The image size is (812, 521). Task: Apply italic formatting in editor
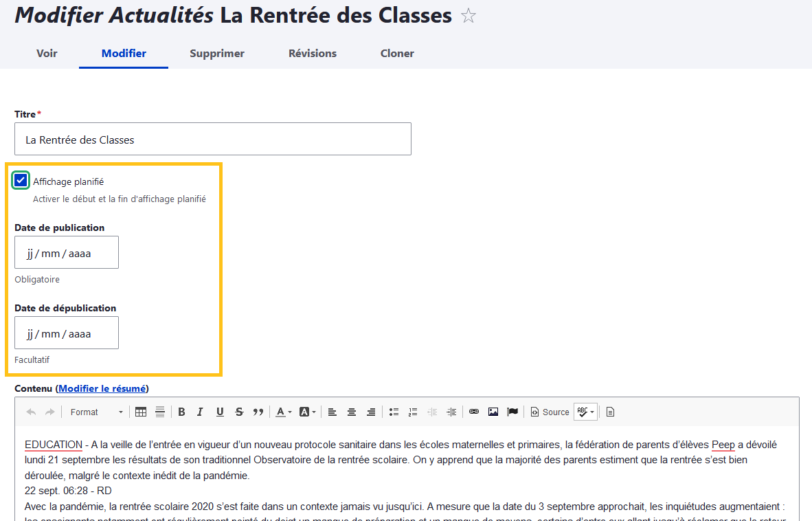pyautogui.click(x=200, y=412)
